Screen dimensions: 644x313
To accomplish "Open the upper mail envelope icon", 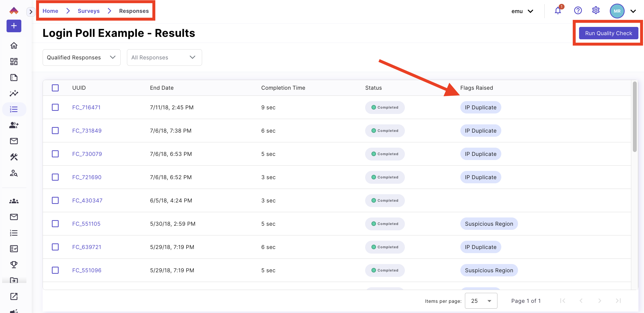I will 14,141.
